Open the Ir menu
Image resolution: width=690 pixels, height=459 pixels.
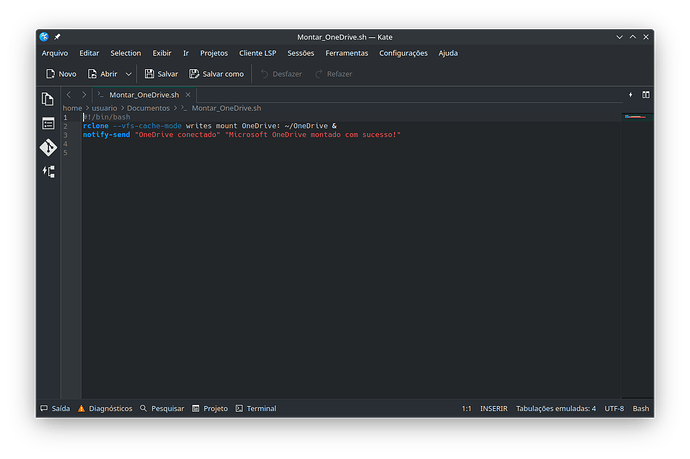[x=186, y=53]
